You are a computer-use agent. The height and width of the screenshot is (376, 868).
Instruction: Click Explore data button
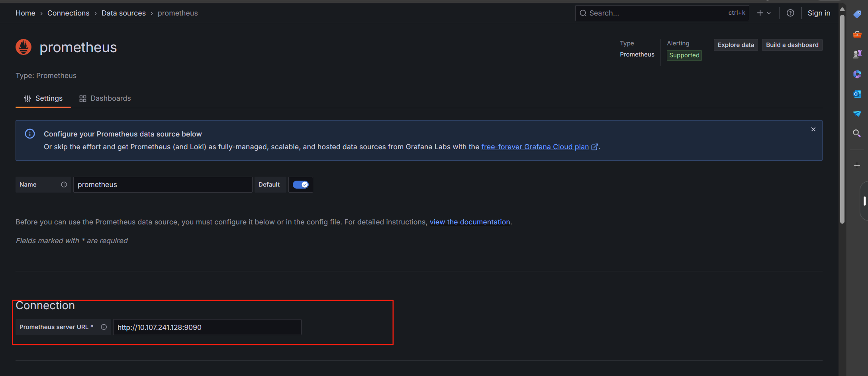click(x=736, y=45)
